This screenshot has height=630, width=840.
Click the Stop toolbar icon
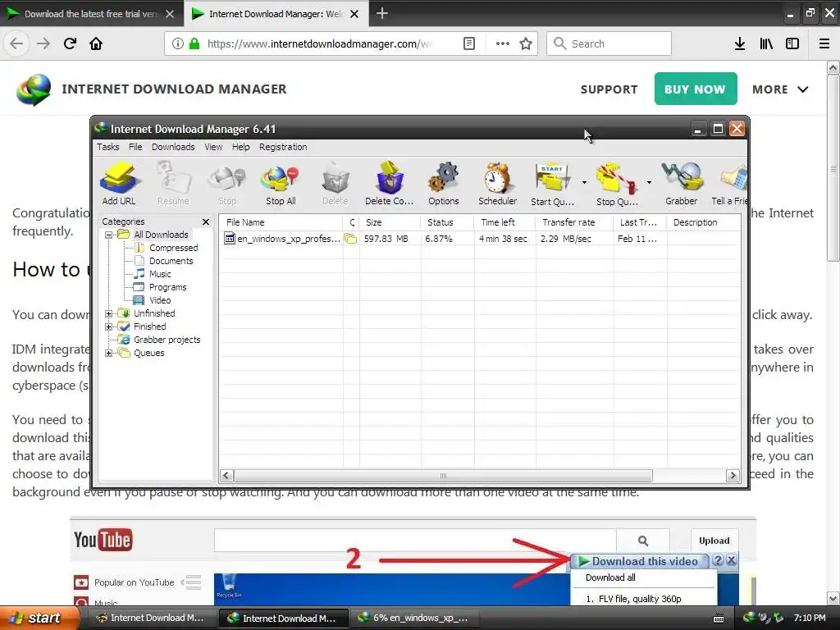[x=227, y=184]
